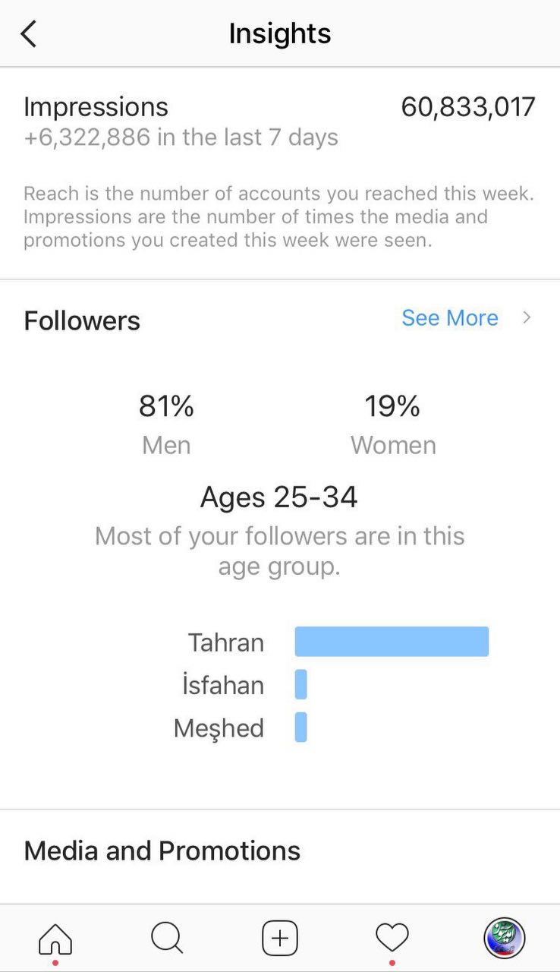Select the Impressions label
The width and height of the screenshot is (560, 972).
coord(96,107)
